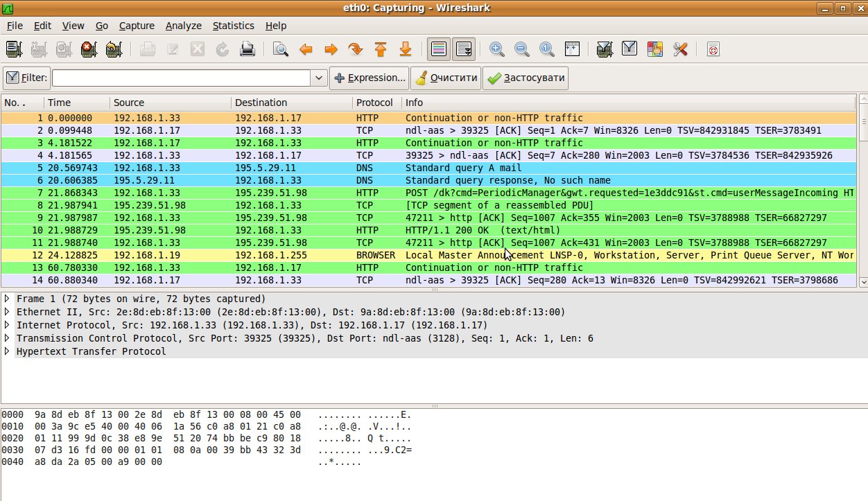868x501 pixels.
Task: Open the preferences tools icon
Action: [x=679, y=49]
